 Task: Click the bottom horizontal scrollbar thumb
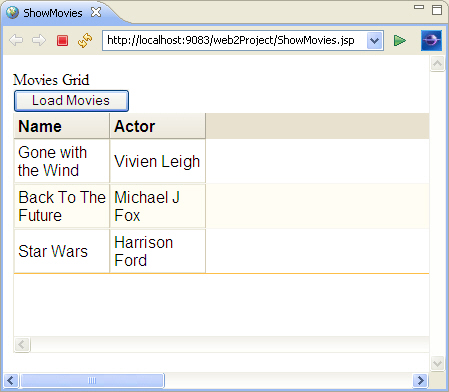[92, 380]
